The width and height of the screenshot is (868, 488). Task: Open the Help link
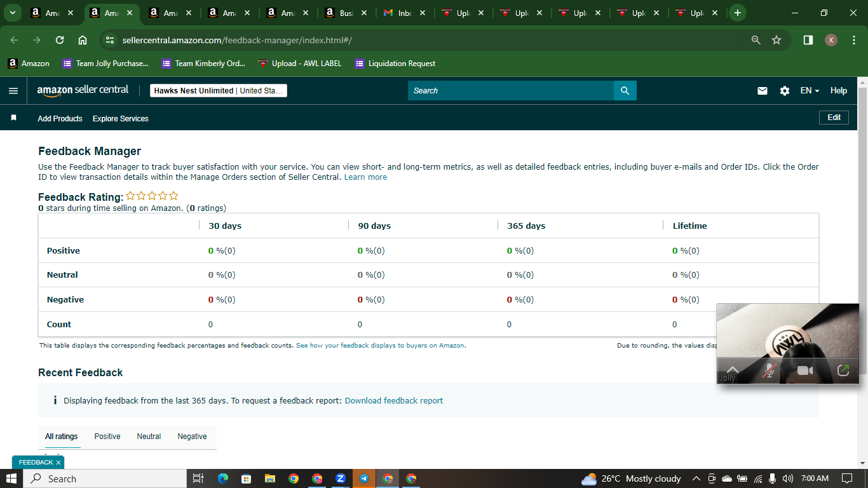839,91
